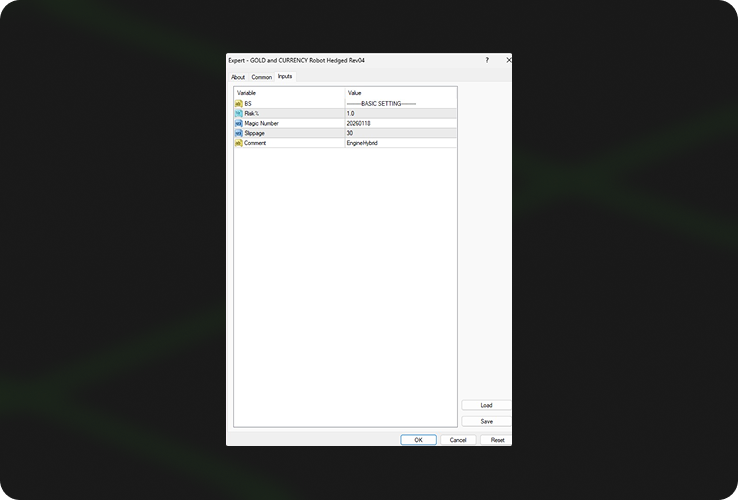
Task: Click the Magic Number integer icon
Action: [x=239, y=123]
